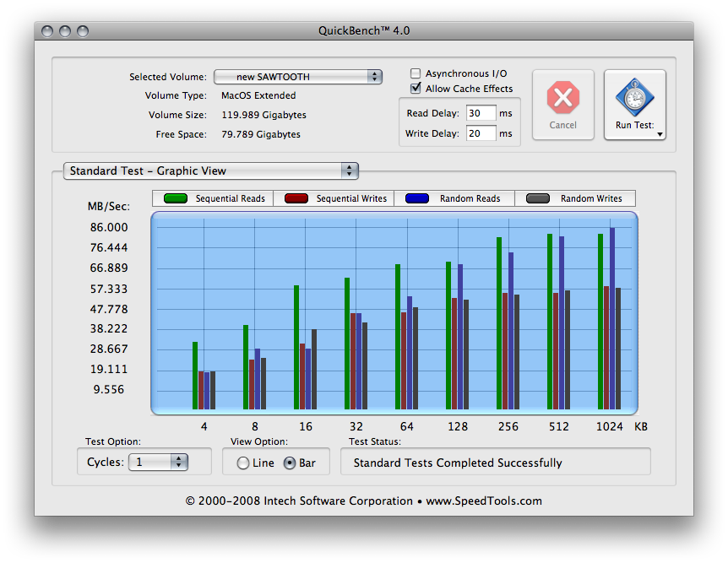Click the 19.111 axis value
The height and width of the screenshot is (563, 728).
click(109, 369)
